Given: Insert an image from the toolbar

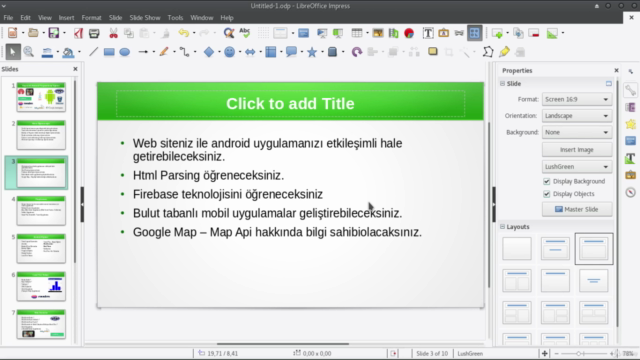Looking at the screenshot, I should pos(378,33).
